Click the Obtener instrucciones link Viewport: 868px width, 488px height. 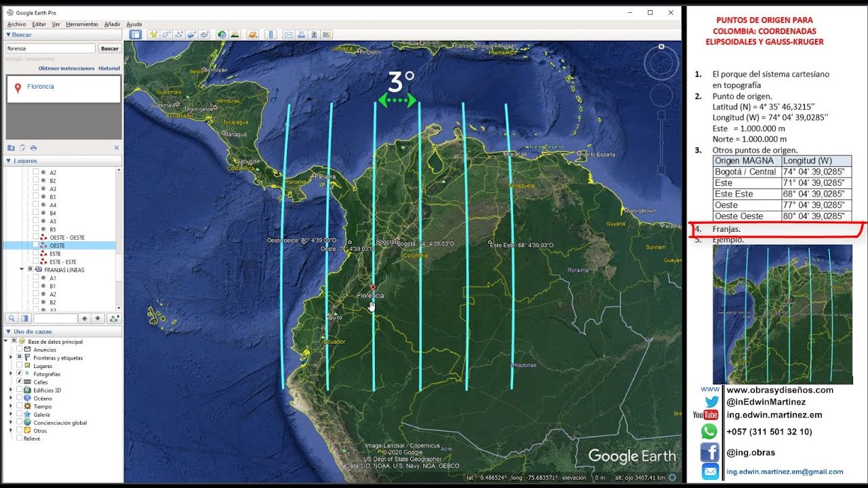point(66,68)
